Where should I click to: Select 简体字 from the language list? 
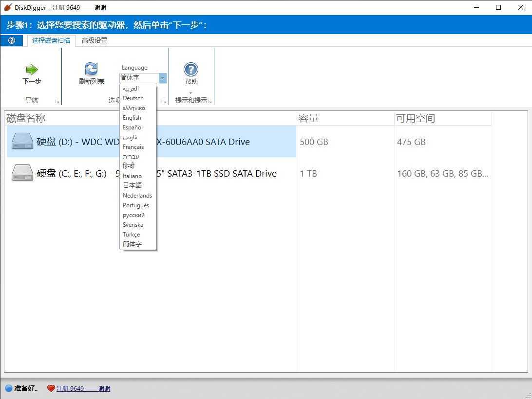pyautogui.click(x=132, y=244)
